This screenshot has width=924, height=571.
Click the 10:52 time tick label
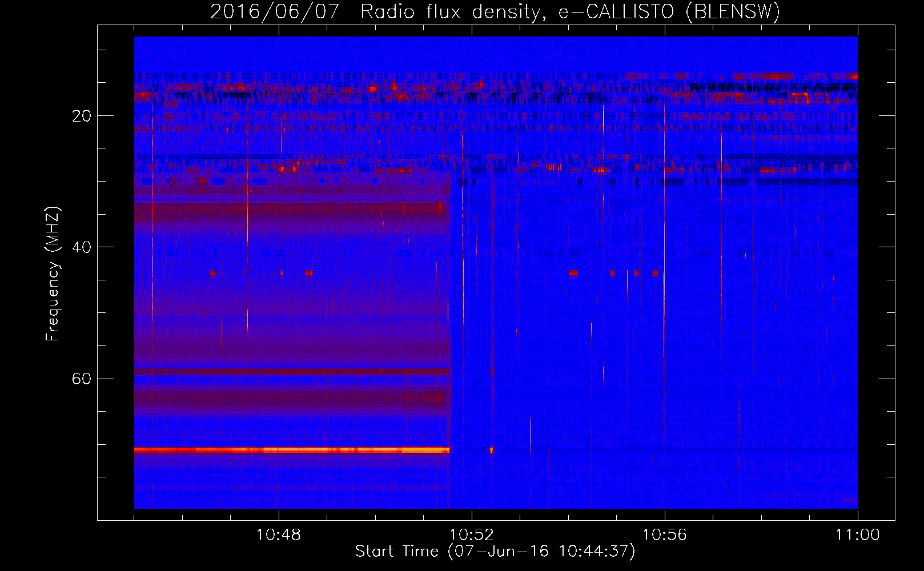coord(472,535)
